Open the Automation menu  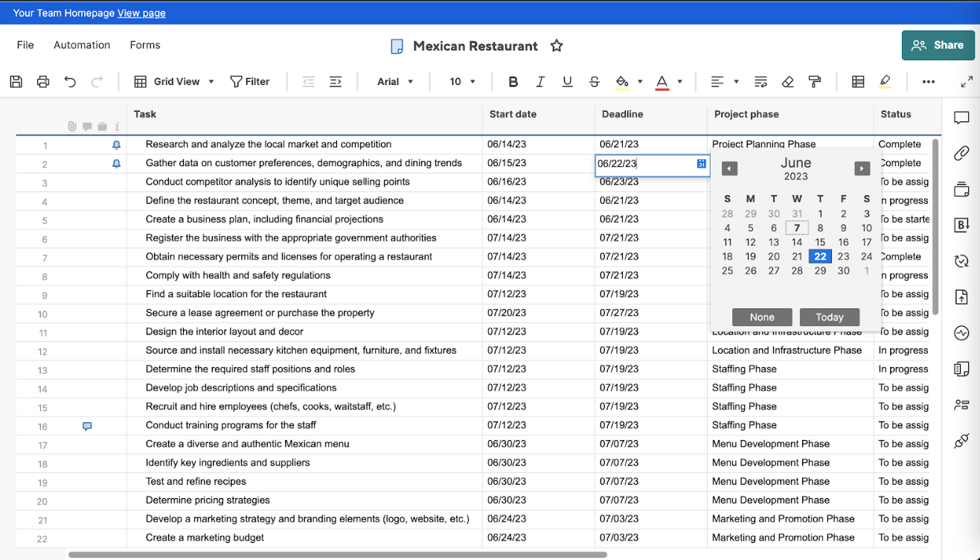(x=81, y=45)
